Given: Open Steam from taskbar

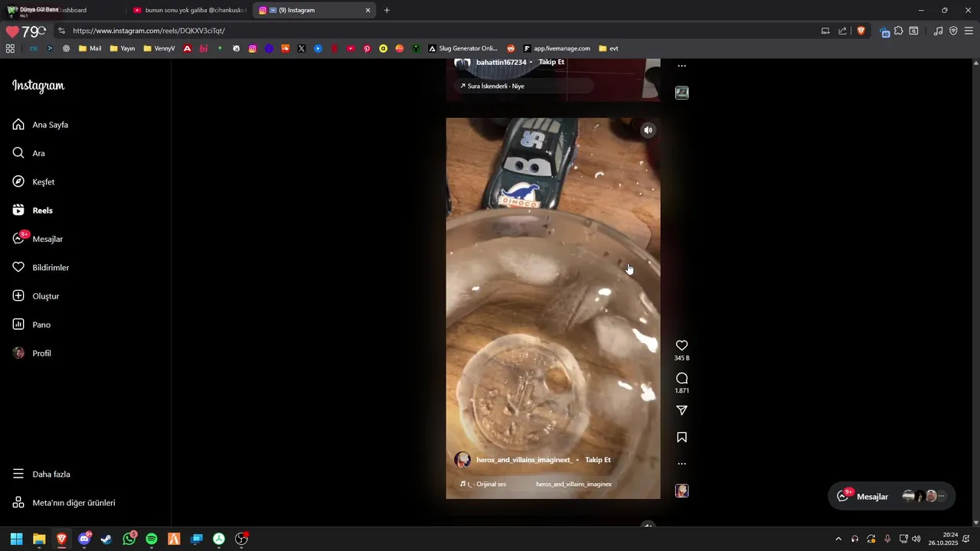Looking at the screenshot, I should pos(106,539).
